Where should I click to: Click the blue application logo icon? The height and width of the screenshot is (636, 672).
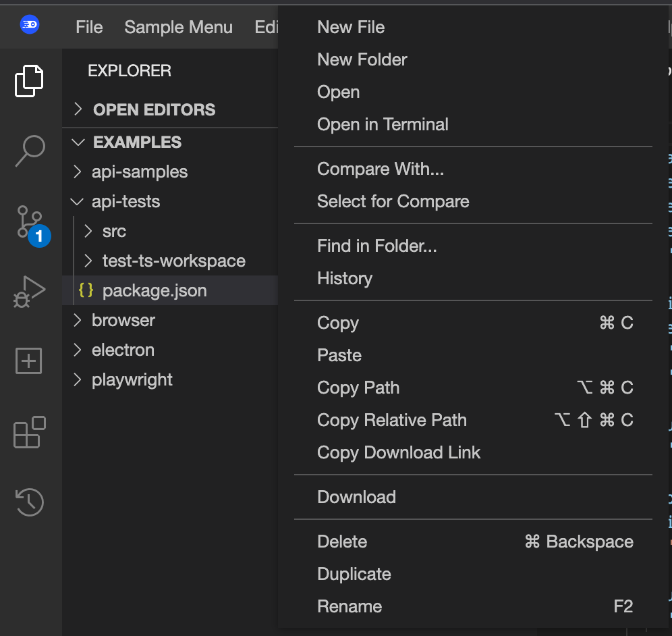pyautogui.click(x=30, y=26)
